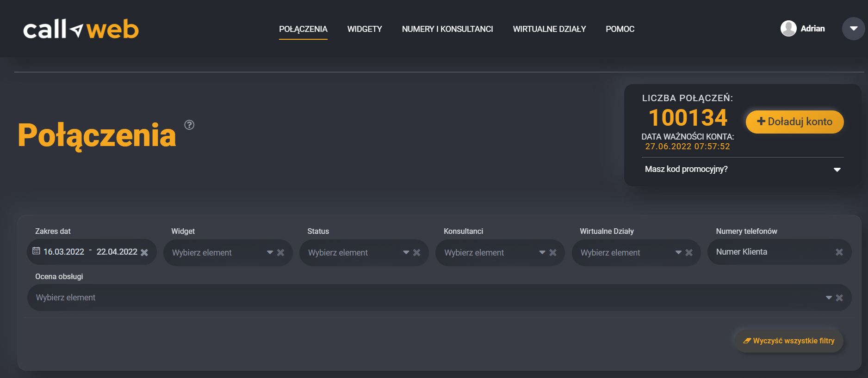Screen dimensions: 868x378
Task: Click the Numery telefonów label
Action: pyautogui.click(x=746, y=231)
